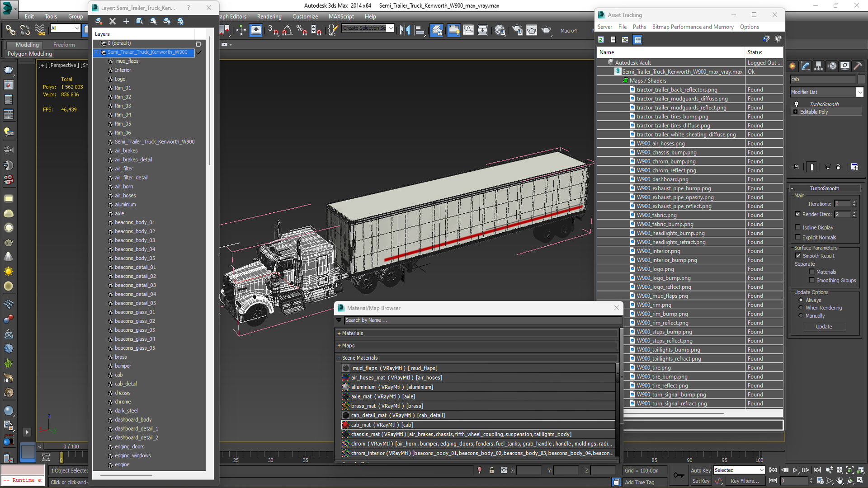This screenshot has height=488, width=868.
Task: Click the Highlight Selected Objects' Layers icon
Action: coord(153,21)
